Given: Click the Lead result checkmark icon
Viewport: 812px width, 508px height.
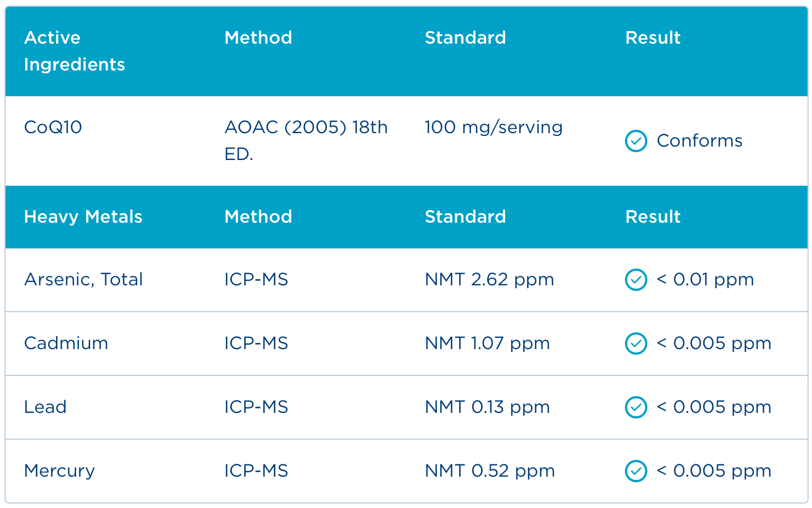Looking at the screenshot, I should 636,407.
